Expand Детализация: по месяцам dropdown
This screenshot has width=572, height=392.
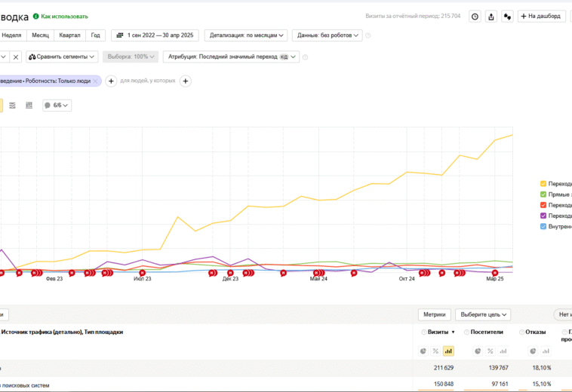[x=246, y=35]
